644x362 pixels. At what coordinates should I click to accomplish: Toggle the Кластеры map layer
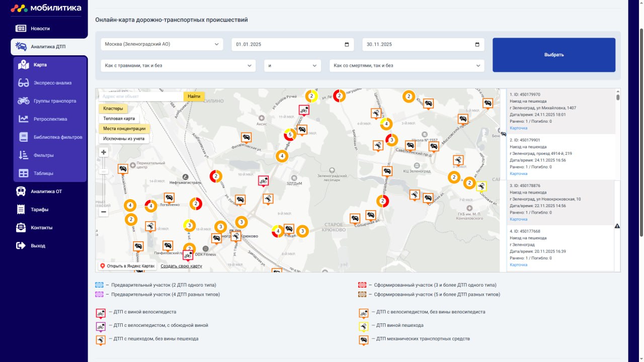click(x=113, y=109)
